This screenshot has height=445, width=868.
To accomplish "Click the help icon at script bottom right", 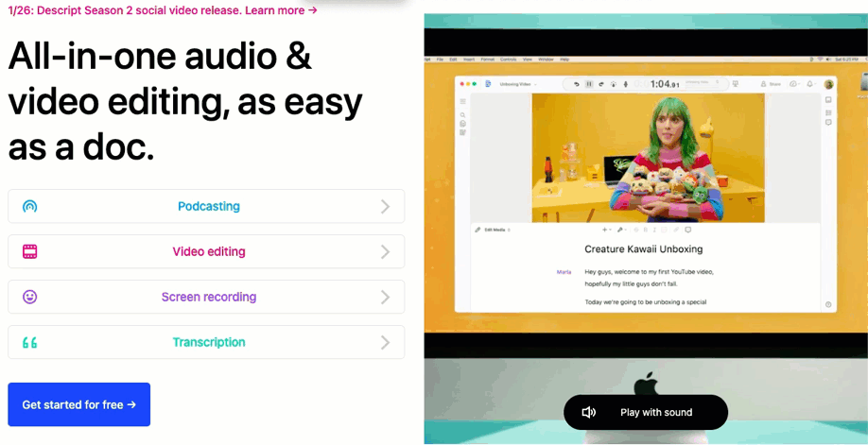I will tap(828, 304).
